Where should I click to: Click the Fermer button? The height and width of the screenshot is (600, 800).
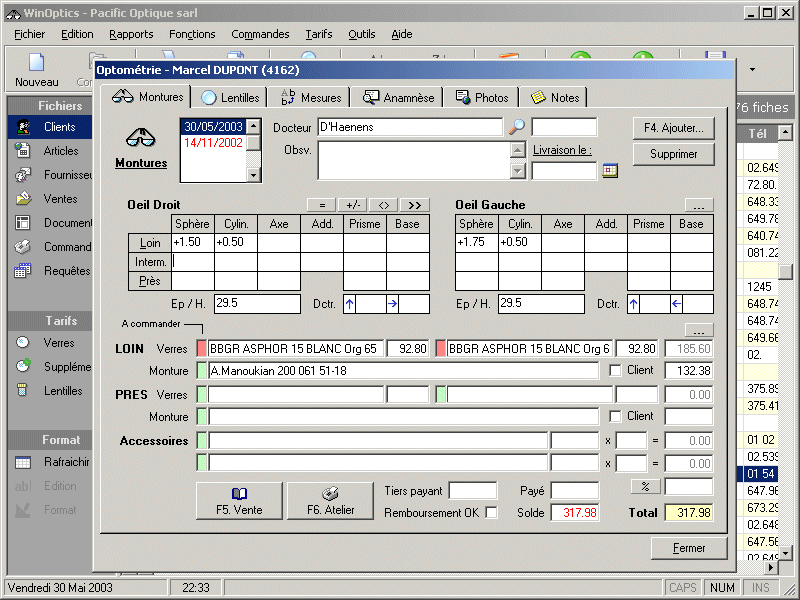coord(689,548)
